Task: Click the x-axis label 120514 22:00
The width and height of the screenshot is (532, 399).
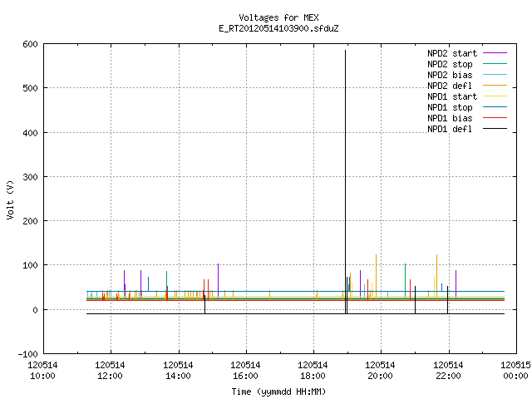Action: [x=448, y=371]
